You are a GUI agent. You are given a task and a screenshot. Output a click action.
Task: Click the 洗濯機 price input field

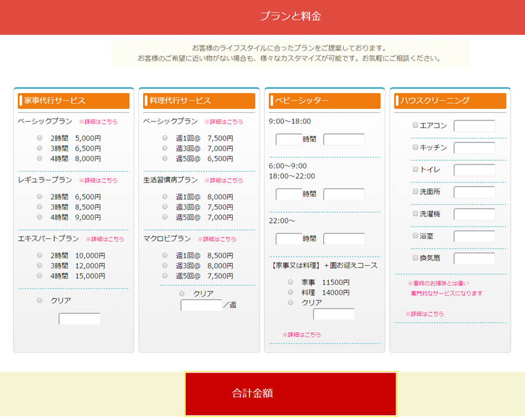pos(475,214)
